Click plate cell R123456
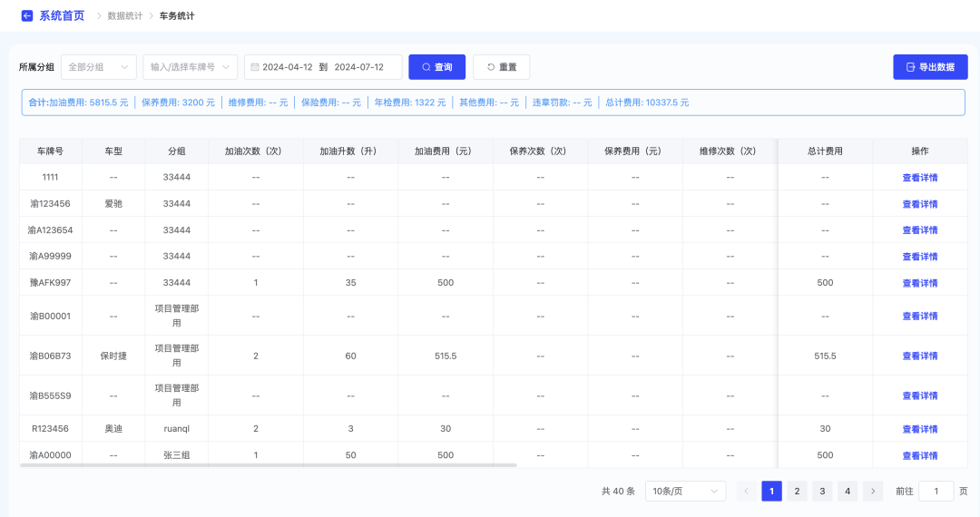This screenshot has height=517, width=980. tap(50, 429)
